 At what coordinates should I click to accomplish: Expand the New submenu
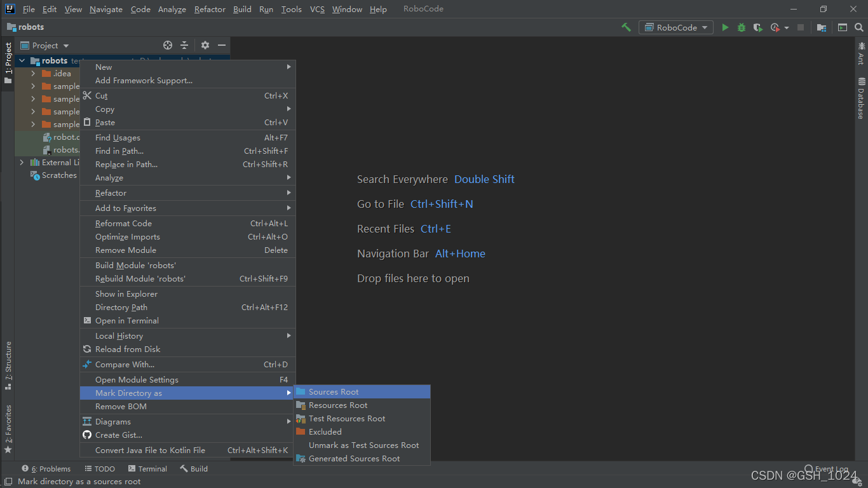[187, 67]
